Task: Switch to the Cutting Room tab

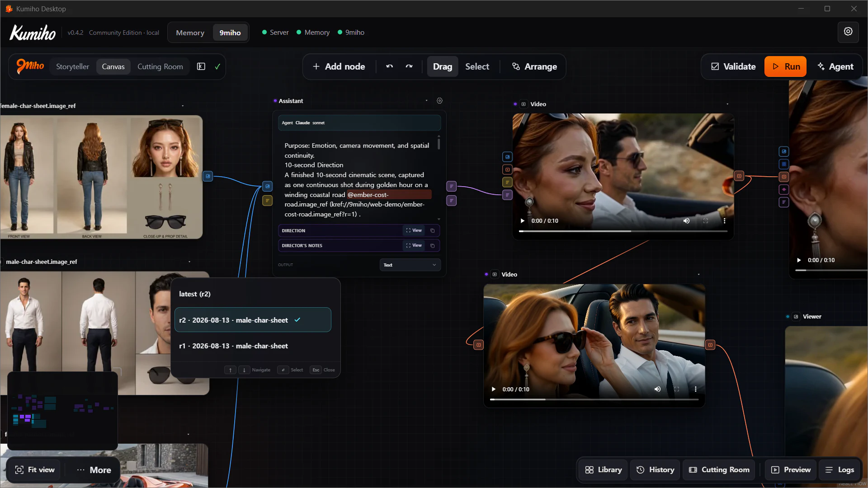Action: pos(160,66)
